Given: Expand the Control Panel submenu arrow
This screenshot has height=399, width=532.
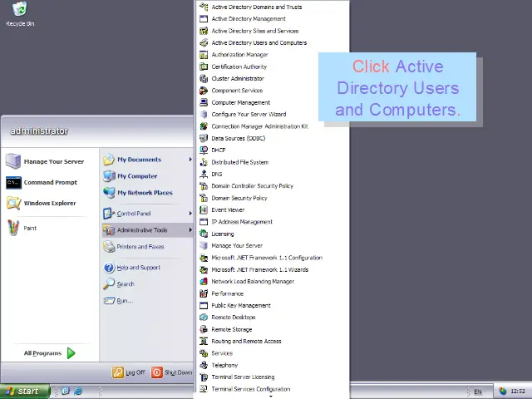Looking at the screenshot, I should click(190, 214).
